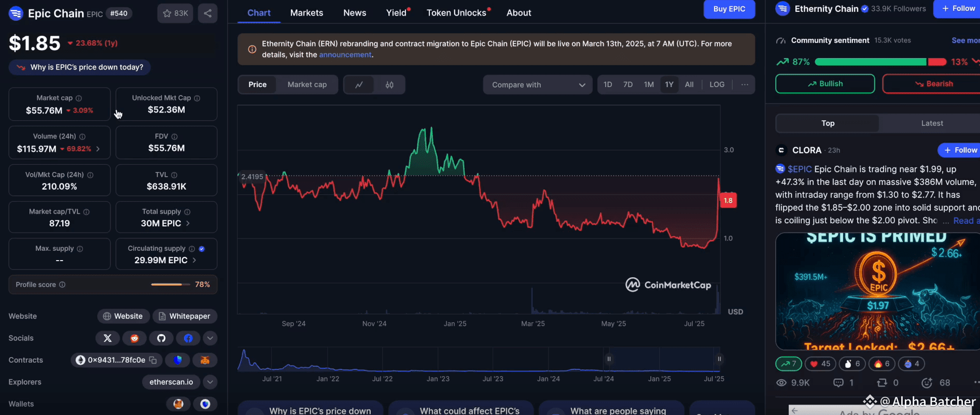Select the 1D time range
The image size is (980, 415).
click(608, 84)
